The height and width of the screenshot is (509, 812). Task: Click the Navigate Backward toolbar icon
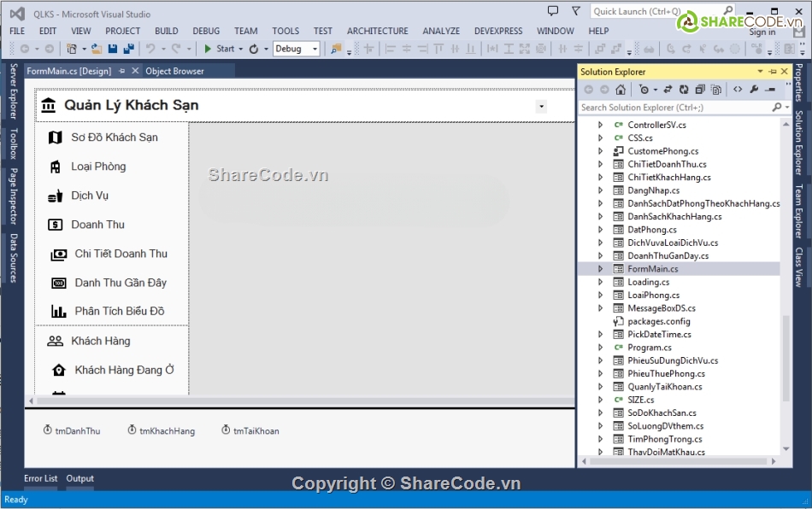[24, 49]
